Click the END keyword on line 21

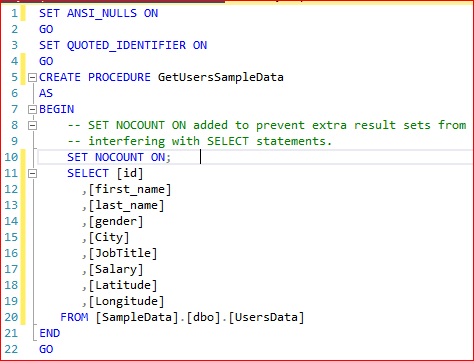click(50, 333)
